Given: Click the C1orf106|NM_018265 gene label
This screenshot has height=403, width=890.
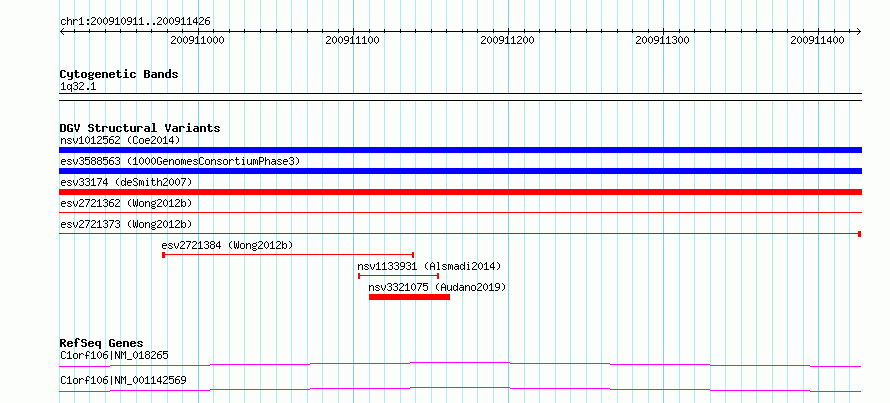Looking at the screenshot, I should pyautogui.click(x=114, y=356).
